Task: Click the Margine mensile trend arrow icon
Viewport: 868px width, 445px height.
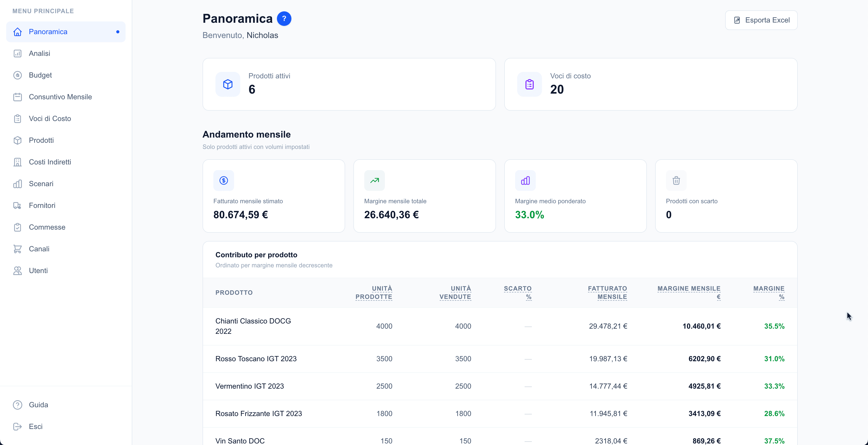Action: (374, 180)
